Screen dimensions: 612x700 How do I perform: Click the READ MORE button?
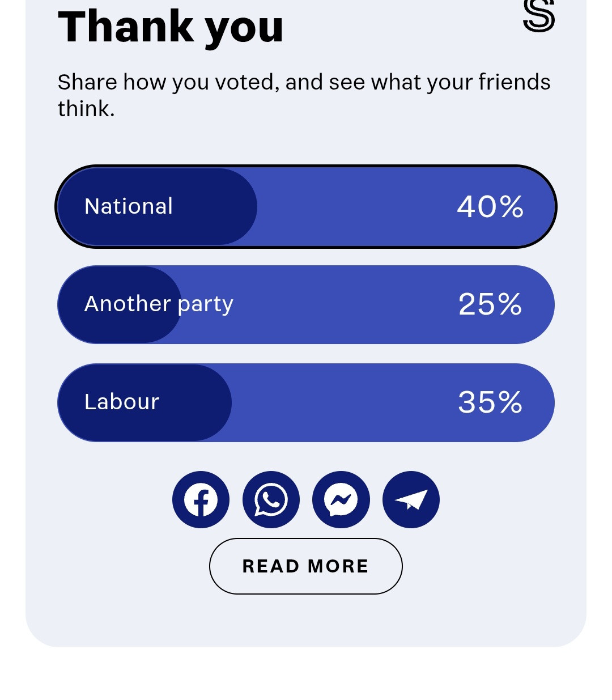306,566
